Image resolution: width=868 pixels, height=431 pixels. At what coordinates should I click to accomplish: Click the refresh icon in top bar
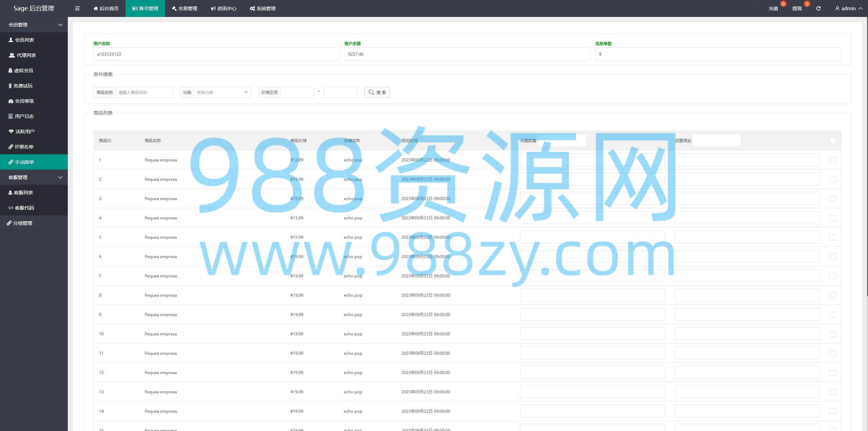coord(818,8)
